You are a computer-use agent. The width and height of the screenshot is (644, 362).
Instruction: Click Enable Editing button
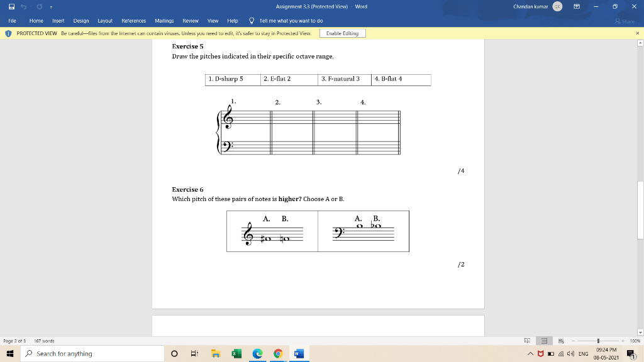[343, 33]
